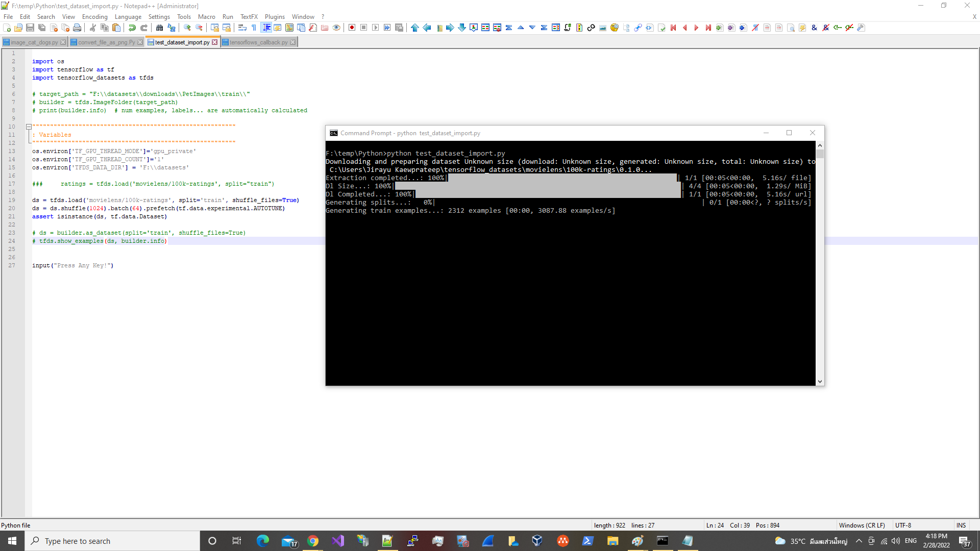Screen dimensions: 980x551
Task: Click the New file toolbar icon
Action: (x=7, y=28)
